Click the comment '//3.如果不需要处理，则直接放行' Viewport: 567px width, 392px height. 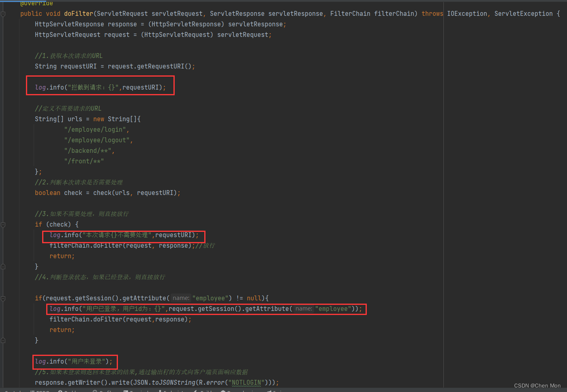(x=82, y=214)
